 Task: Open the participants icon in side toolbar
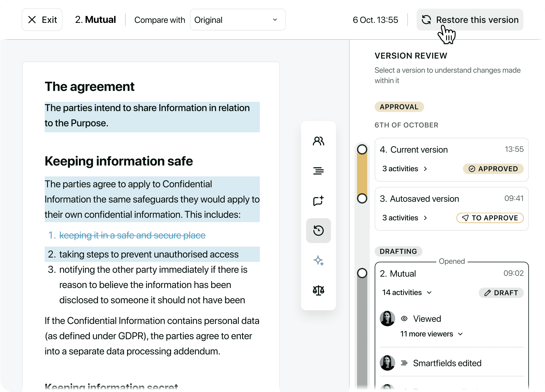click(318, 141)
